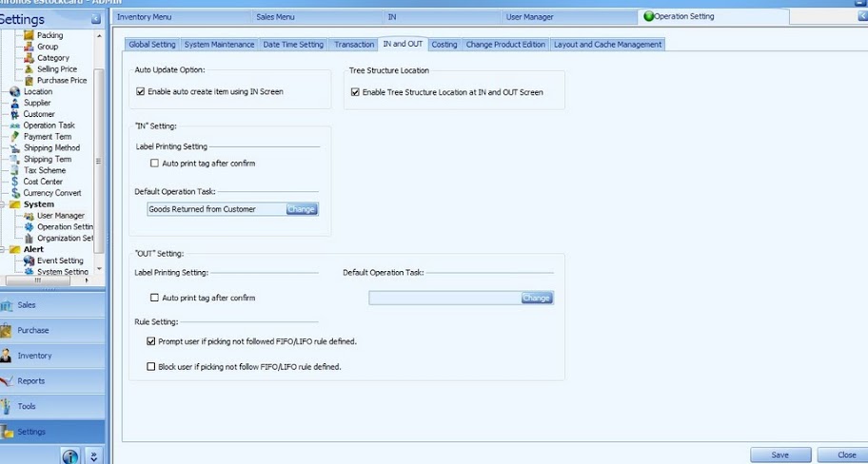
Task: Click the tab strip collapse arrow
Action: point(862,16)
